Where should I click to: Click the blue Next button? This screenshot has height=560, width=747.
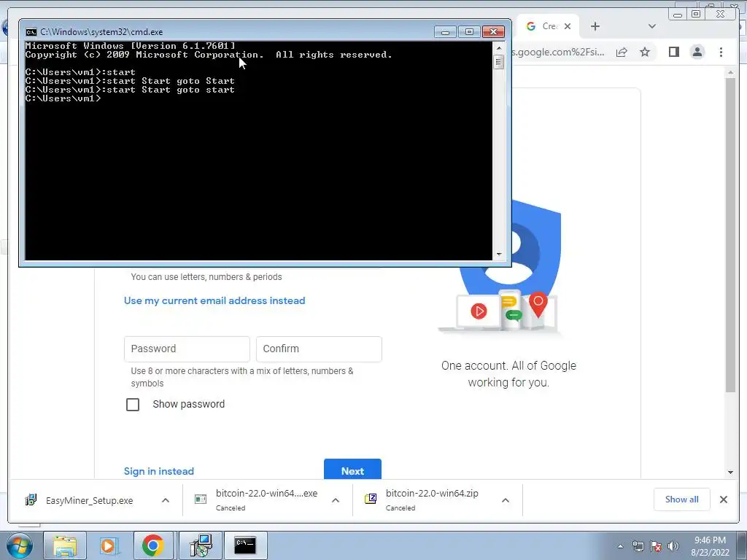352,470
